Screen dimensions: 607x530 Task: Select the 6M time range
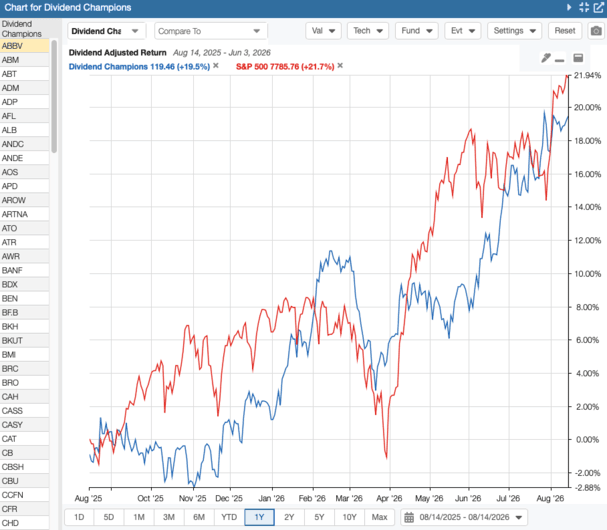(199, 517)
